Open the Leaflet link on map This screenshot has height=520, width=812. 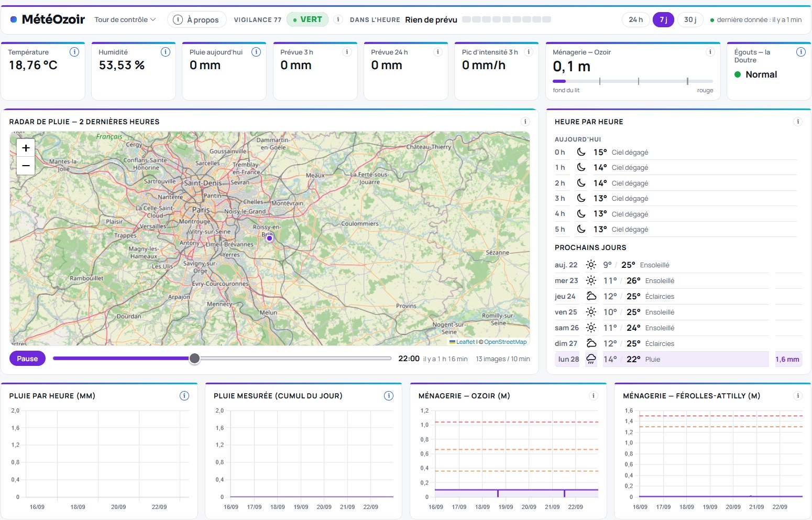(465, 342)
